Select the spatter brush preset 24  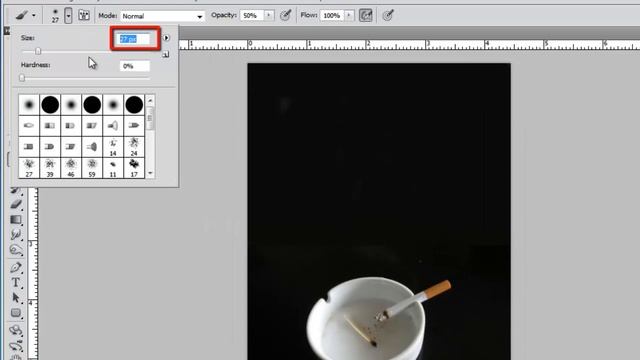[134, 147]
